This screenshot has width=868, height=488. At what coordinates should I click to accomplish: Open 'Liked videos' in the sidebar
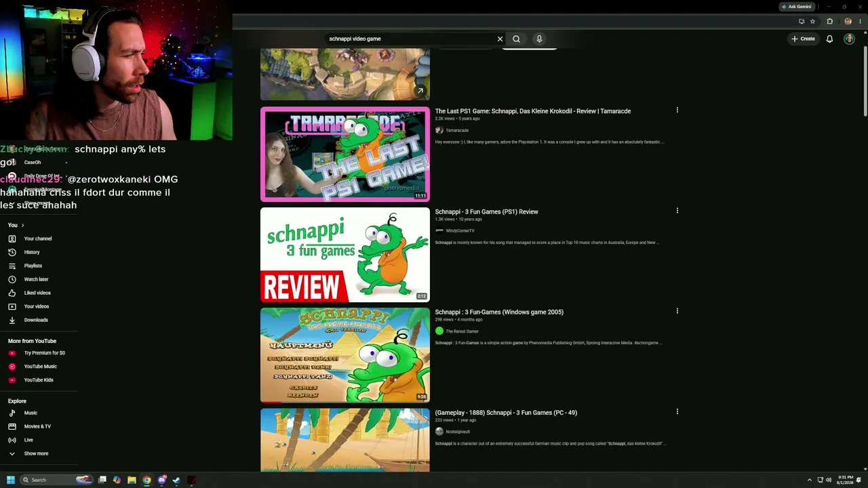[x=39, y=293]
